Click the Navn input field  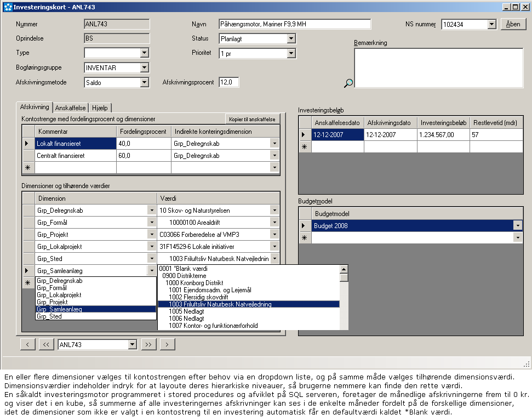[x=295, y=24]
